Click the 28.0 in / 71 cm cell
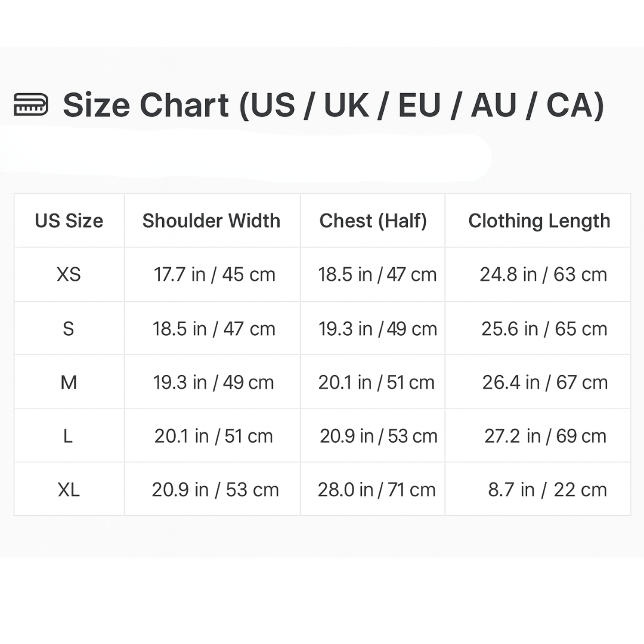Viewport: 644px width, 644px height. [376, 490]
